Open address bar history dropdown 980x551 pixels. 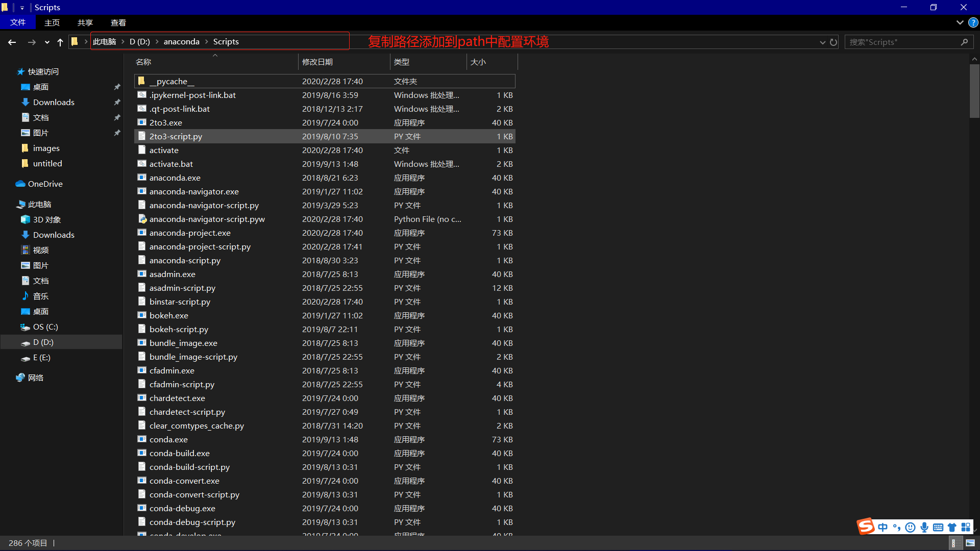pyautogui.click(x=822, y=42)
